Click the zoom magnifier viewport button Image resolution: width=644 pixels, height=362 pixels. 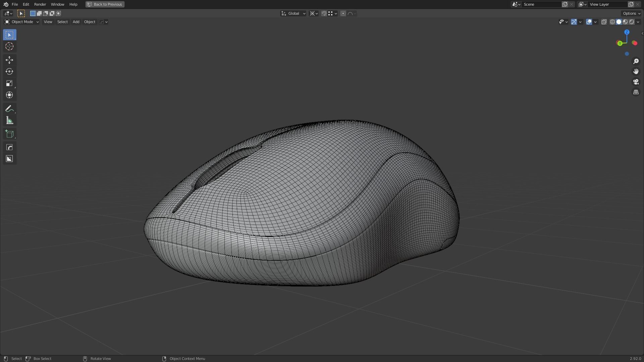[636, 61]
